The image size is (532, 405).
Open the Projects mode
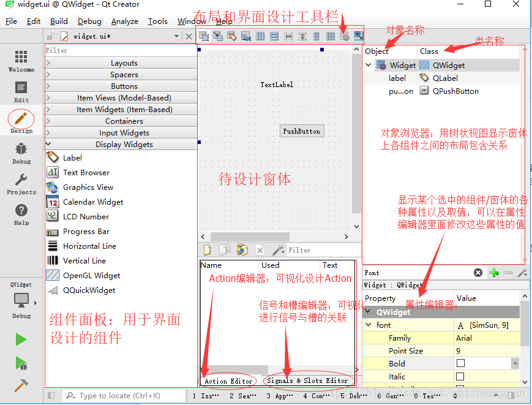tap(21, 184)
